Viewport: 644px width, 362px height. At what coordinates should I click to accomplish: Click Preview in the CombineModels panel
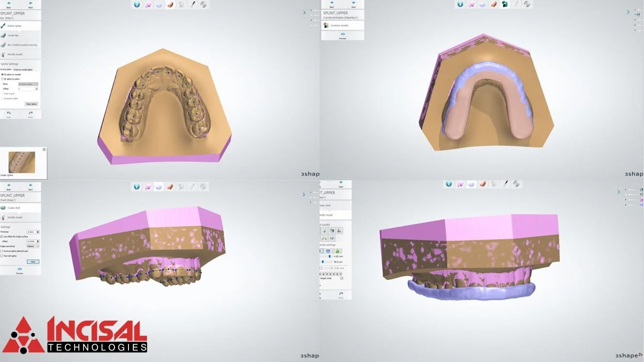click(342, 35)
